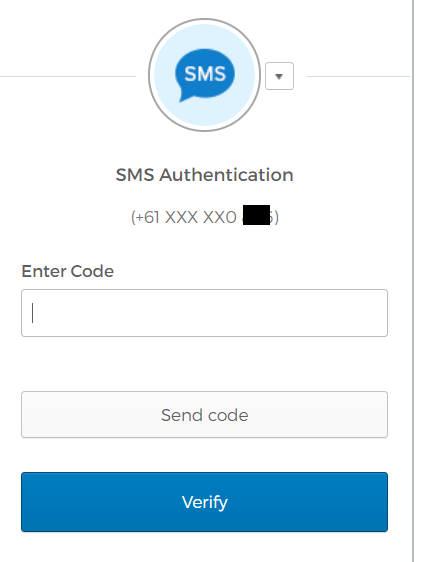Expand the factor list beside the SMS badge
Viewport: 431px width, 562px height.
click(x=279, y=76)
